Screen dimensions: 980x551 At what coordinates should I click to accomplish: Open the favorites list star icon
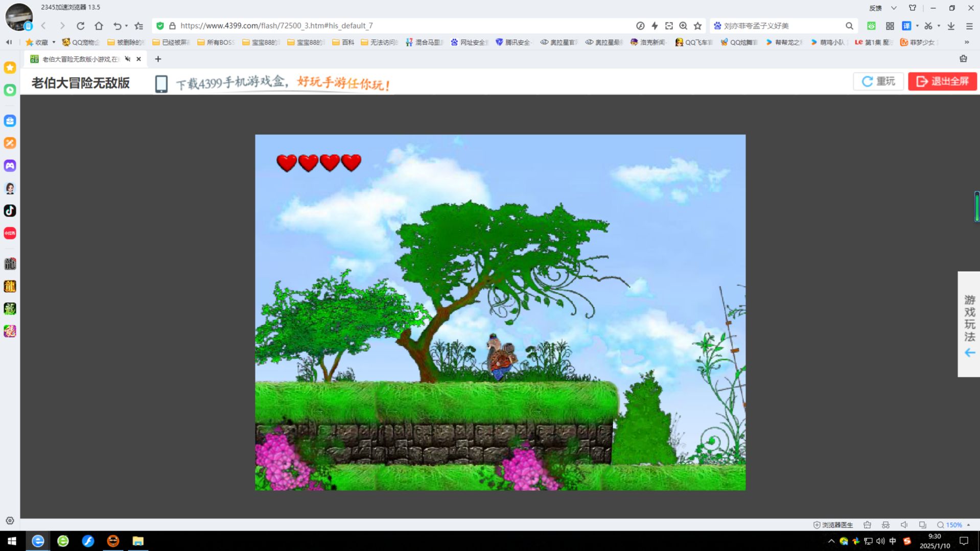[138, 26]
